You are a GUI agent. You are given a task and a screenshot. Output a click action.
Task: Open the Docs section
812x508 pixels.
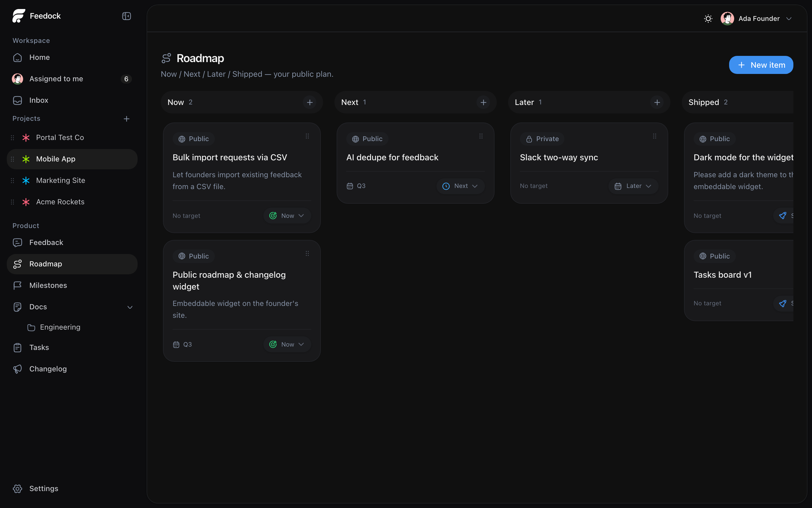(x=72, y=307)
